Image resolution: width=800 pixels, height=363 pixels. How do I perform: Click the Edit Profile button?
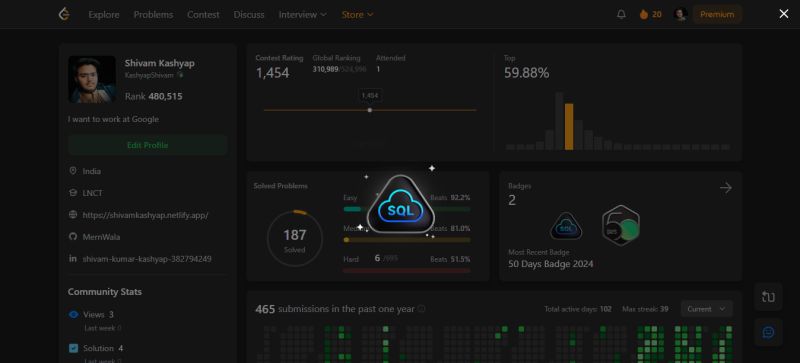tap(147, 145)
